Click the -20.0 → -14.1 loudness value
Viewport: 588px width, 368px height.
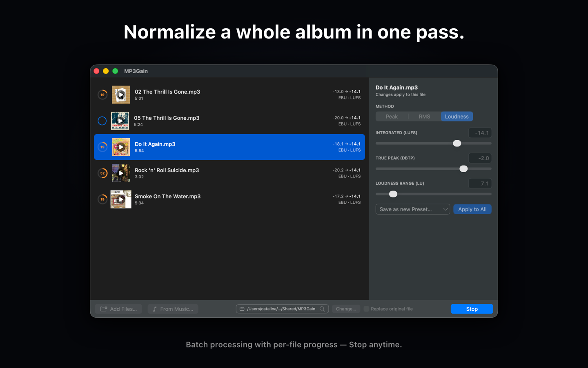tap(347, 118)
